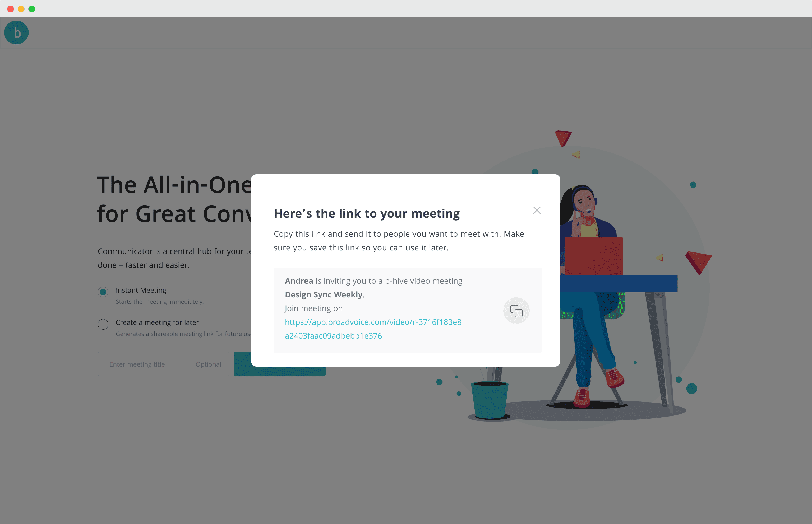This screenshot has width=812, height=524.
Task: Click the red laptop in the illustration
Action: pos(594,256)
